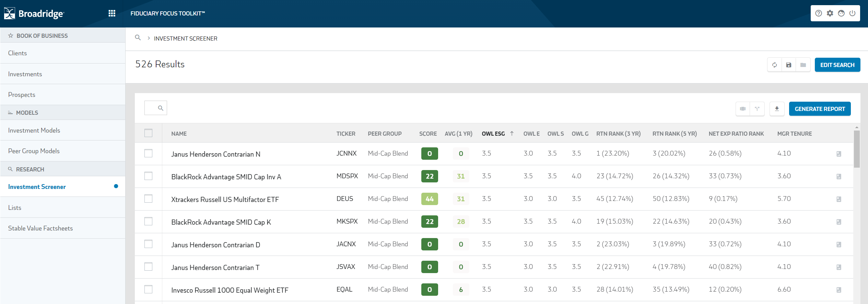This screenshot has height=304, width=868.
Task: Sort by NET EXP RATIO RANK column
Action: tap(736, 134)
